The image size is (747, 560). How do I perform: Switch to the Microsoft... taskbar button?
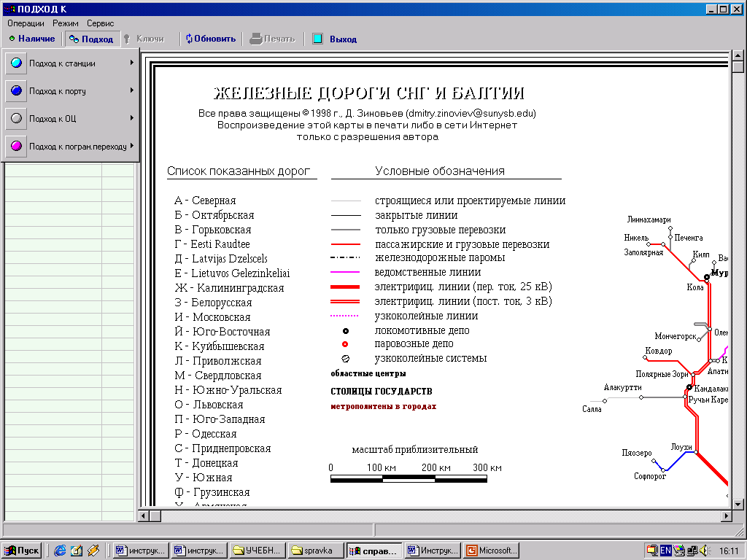pyautogui.click(x=491, y=551)
